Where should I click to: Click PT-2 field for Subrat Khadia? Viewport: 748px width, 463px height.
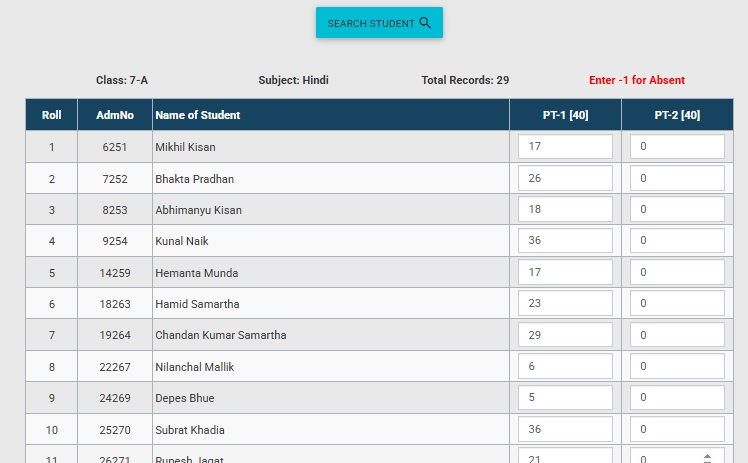(677, 430)
